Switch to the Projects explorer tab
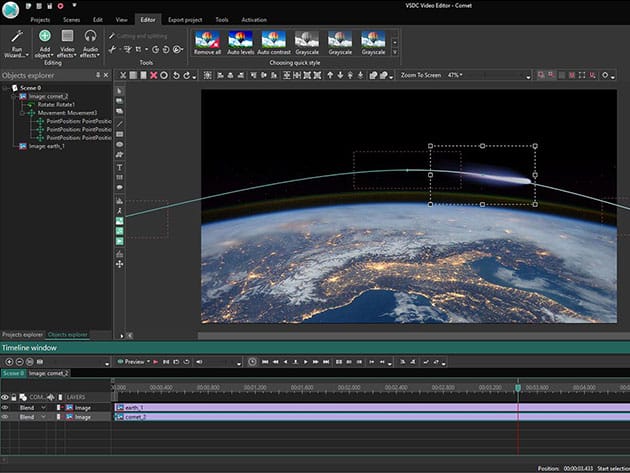The height and width of the screenshot is (473, 630). (22, 334)
